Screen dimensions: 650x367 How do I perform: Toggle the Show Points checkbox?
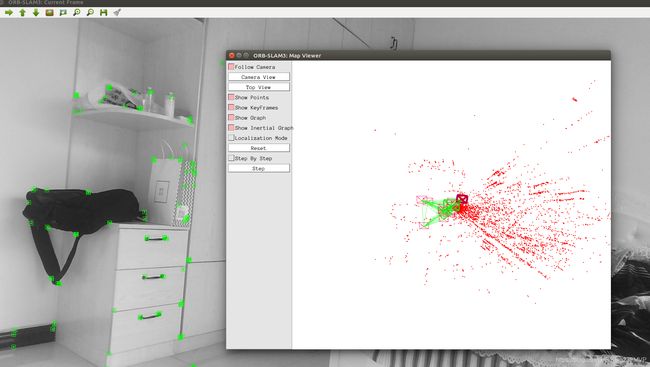pos(231,97)
